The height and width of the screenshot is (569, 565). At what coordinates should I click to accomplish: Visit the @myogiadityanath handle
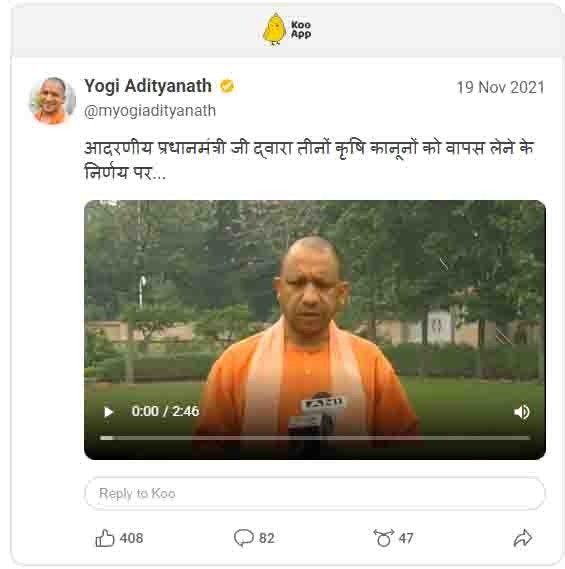(x=150, y=111)
